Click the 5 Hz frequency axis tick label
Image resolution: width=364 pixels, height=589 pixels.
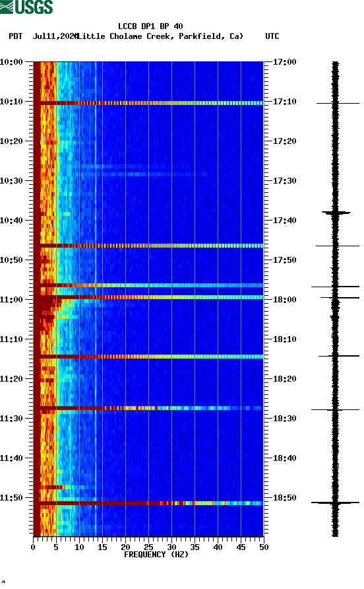(56, 547)
